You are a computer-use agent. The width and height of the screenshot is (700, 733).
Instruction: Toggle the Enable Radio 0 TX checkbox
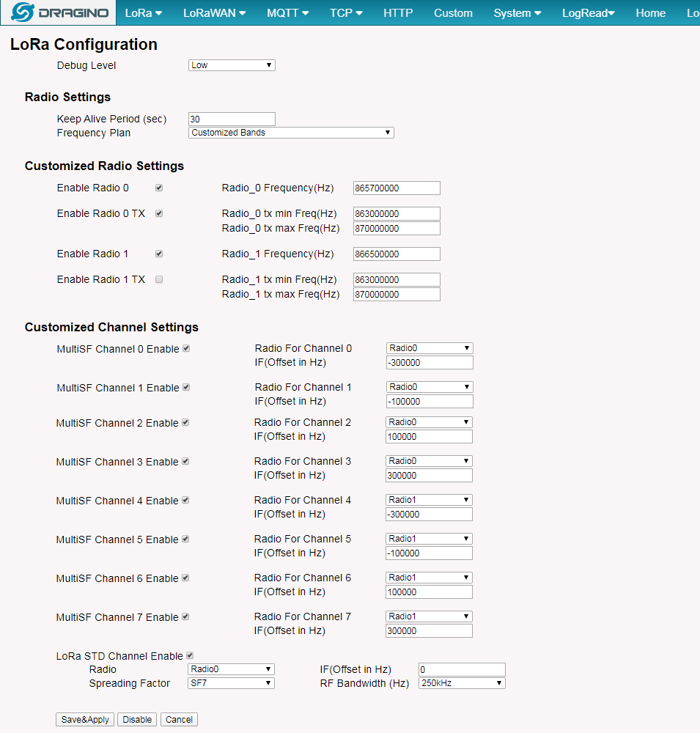click(159, 213)
